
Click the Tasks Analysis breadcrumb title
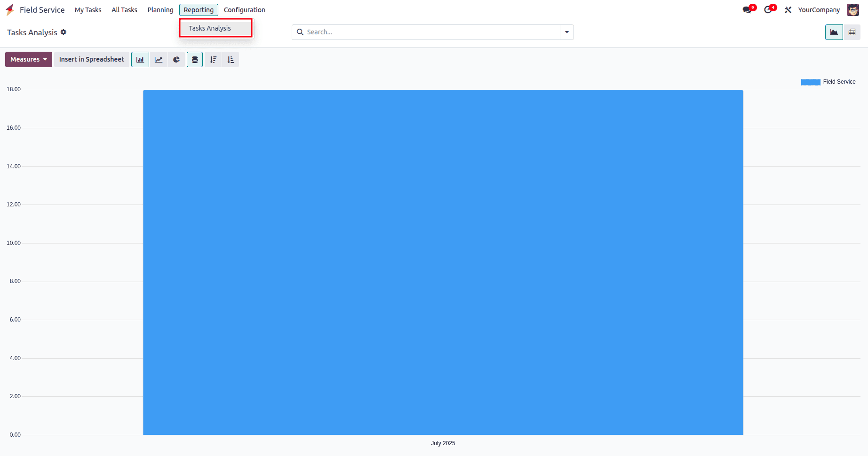(x=32, y=32)
